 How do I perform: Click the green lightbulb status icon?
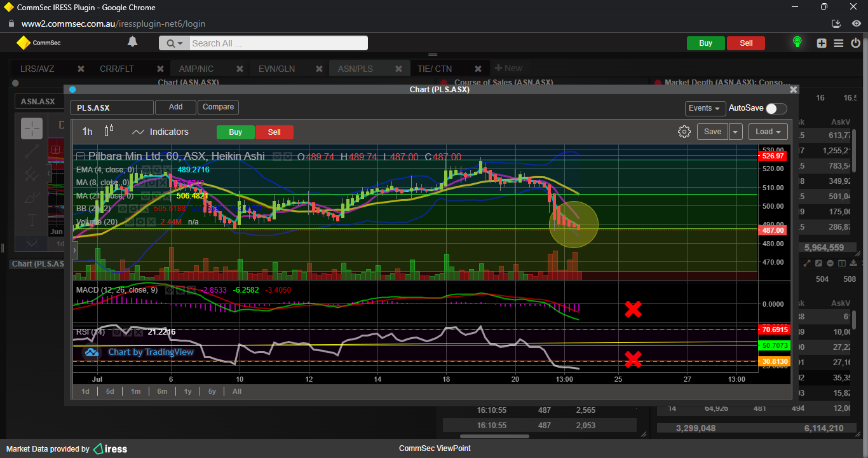pos(797,43)
